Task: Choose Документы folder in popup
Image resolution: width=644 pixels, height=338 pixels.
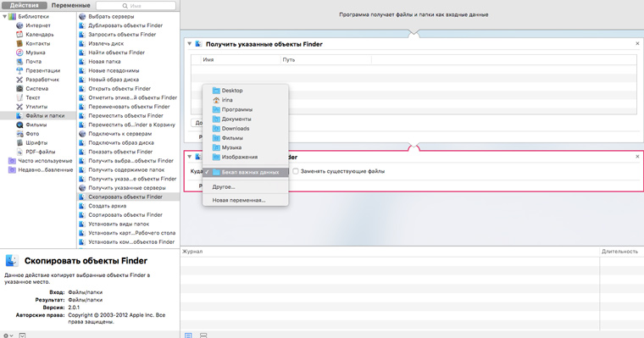Action: click(245, 119)
